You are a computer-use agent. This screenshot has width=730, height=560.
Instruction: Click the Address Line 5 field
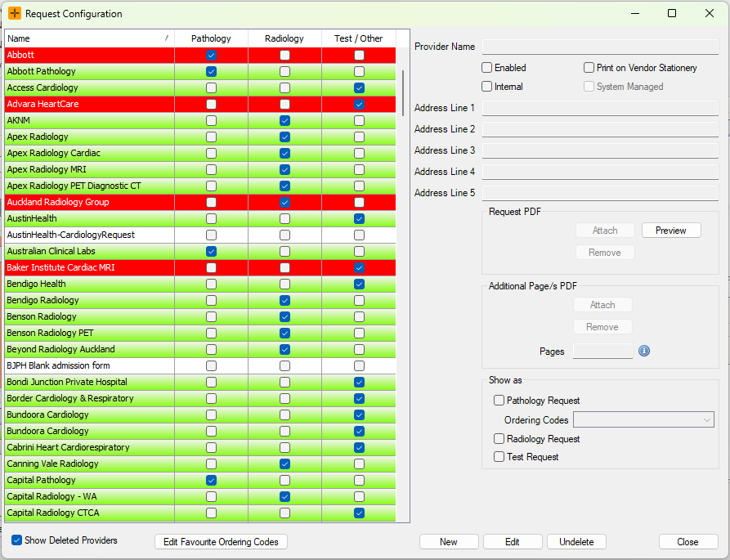600,193
